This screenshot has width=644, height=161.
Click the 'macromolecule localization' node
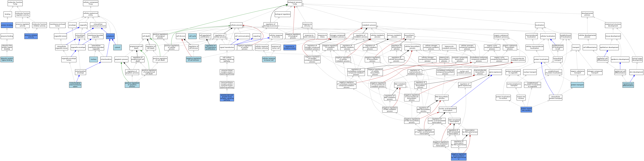click(531, 36)
